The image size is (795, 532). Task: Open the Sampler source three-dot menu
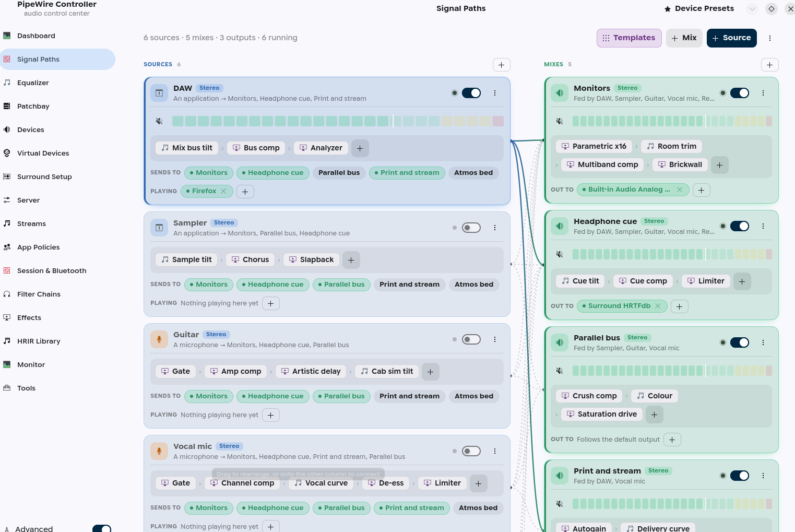[495, 228]
